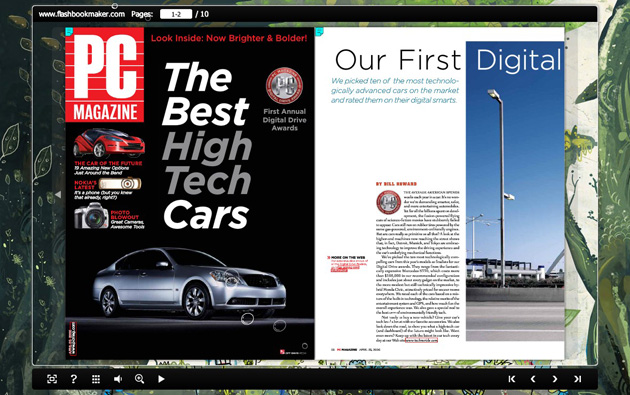This screenshot has width=630, height=395.
Task: Click the camera Photo Blowout image
Action: pyautogui.click(x=91, y=216)
